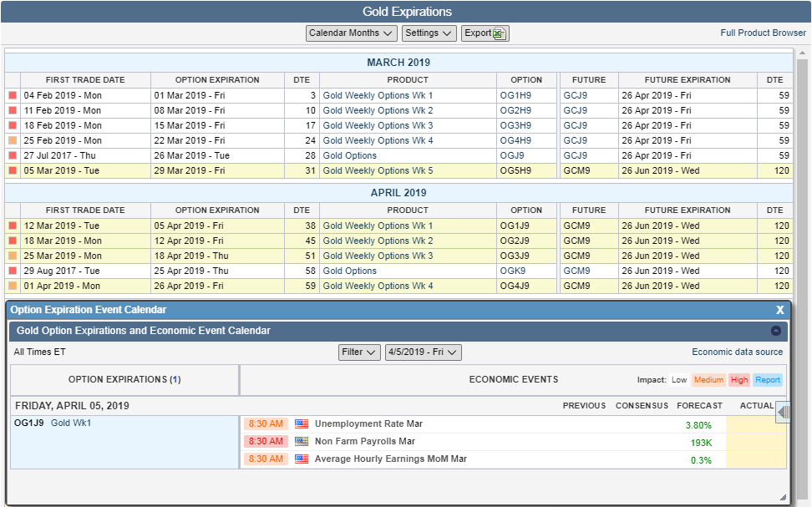This screenshot has width=812, height=507.
Task: Close the Option Expiration Event Calendar panel
Action: [x=780, y=310]
